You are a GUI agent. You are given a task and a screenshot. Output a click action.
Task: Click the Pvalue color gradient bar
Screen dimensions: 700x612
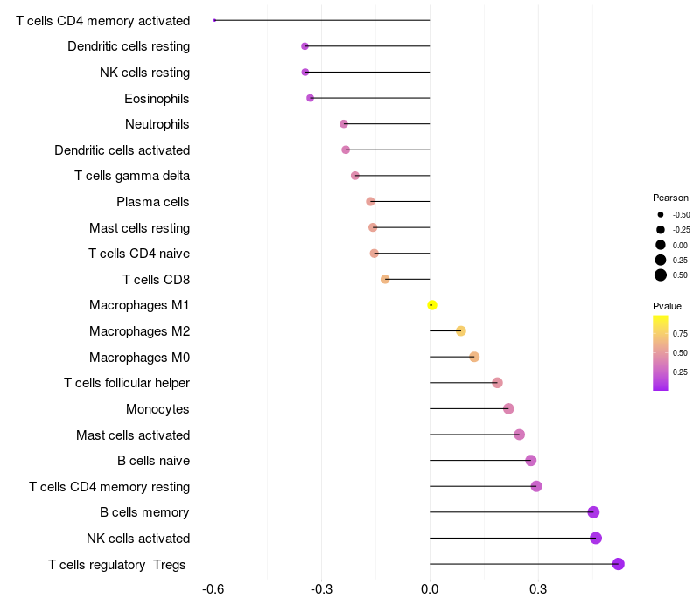pos(660,352)
